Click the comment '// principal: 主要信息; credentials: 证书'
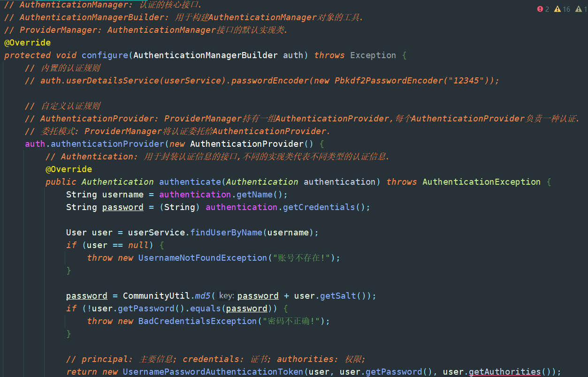Screen dimensions: 588x377 (216, 359)
